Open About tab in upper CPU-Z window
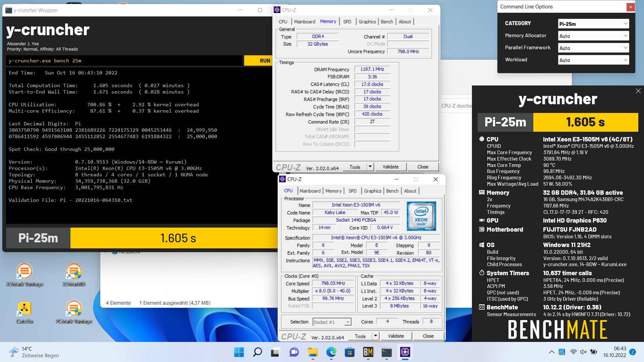Image resolution: width=644 pixels, height=362 pixels. pos(405,21)
